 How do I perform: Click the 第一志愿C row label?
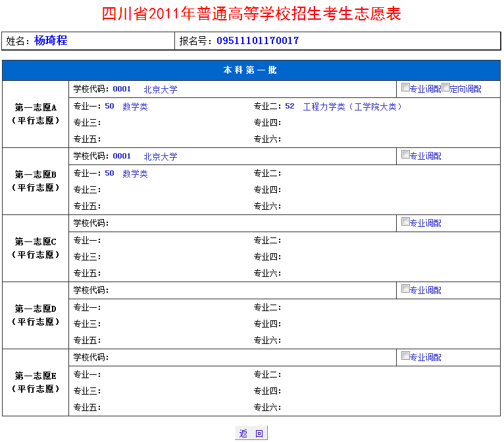pos(36,248)
